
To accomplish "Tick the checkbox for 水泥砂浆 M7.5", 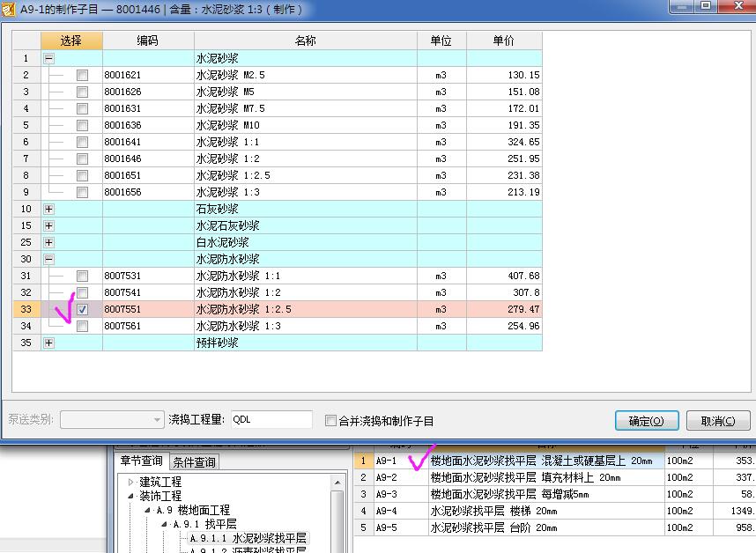I will (x=83, y=108).
